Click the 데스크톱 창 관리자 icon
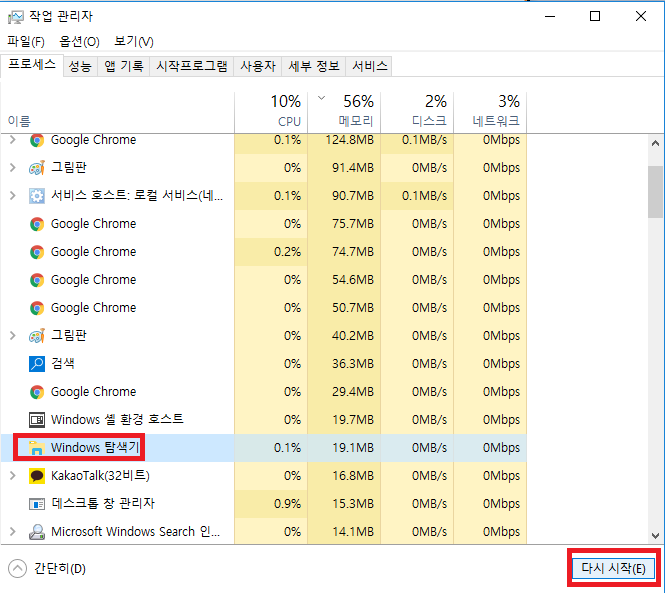This screenshot has width=665, height=593. pyautogui.click(x=37, y=504)
